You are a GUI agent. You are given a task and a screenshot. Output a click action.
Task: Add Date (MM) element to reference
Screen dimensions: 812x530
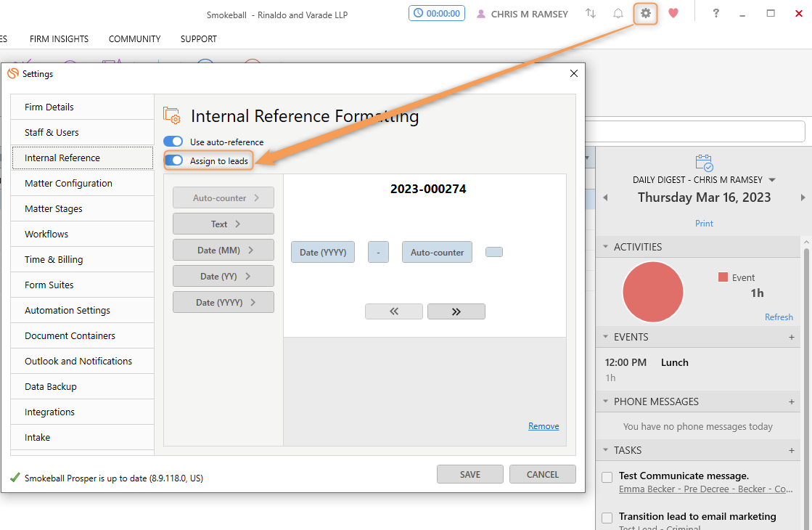click(x=223, y=250)
